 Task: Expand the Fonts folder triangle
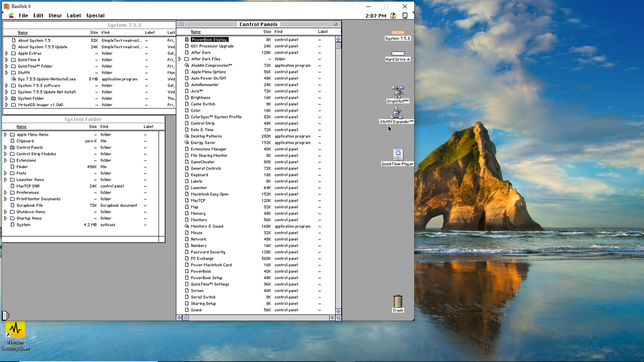coord(6,173)
